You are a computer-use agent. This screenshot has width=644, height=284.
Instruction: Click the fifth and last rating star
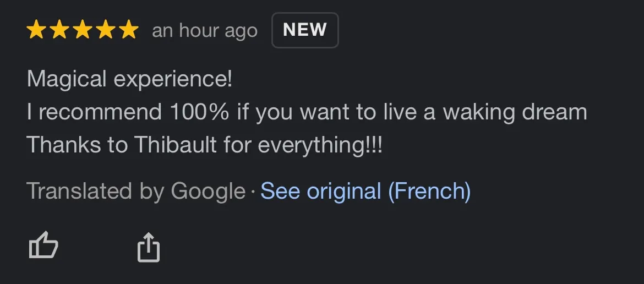coord(128,30)
